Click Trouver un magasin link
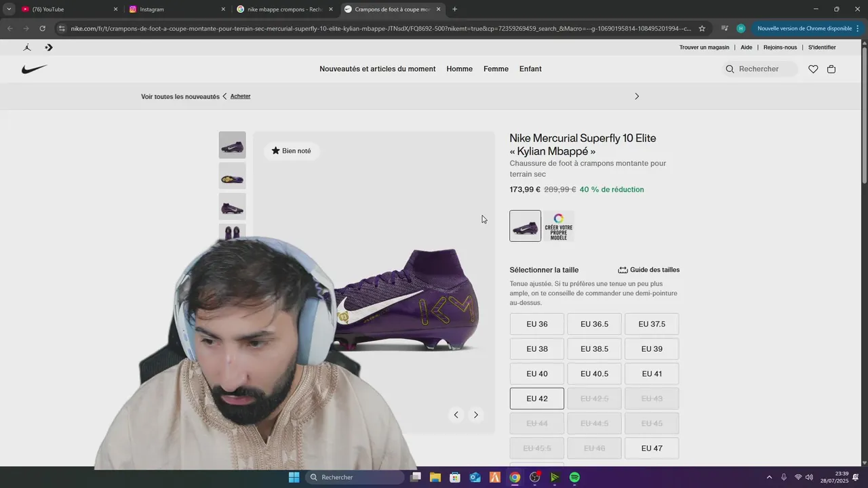The width and height of the screenshot is (868, 488). 705,47
